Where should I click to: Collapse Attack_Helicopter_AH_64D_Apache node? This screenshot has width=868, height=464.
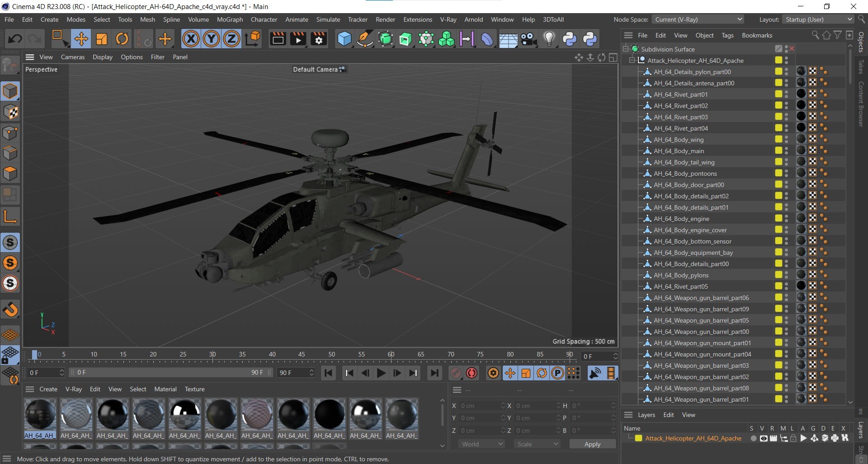tap(632, 60)
